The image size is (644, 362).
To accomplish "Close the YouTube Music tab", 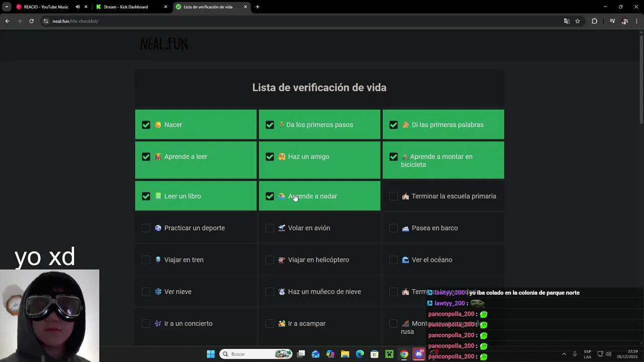I will tap(86, 7).
